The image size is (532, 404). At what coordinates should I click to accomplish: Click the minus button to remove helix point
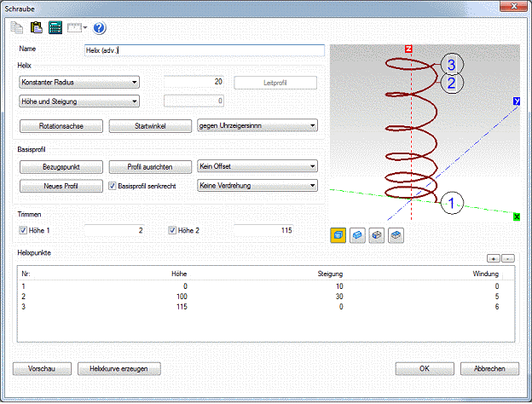tap(508, 258)
